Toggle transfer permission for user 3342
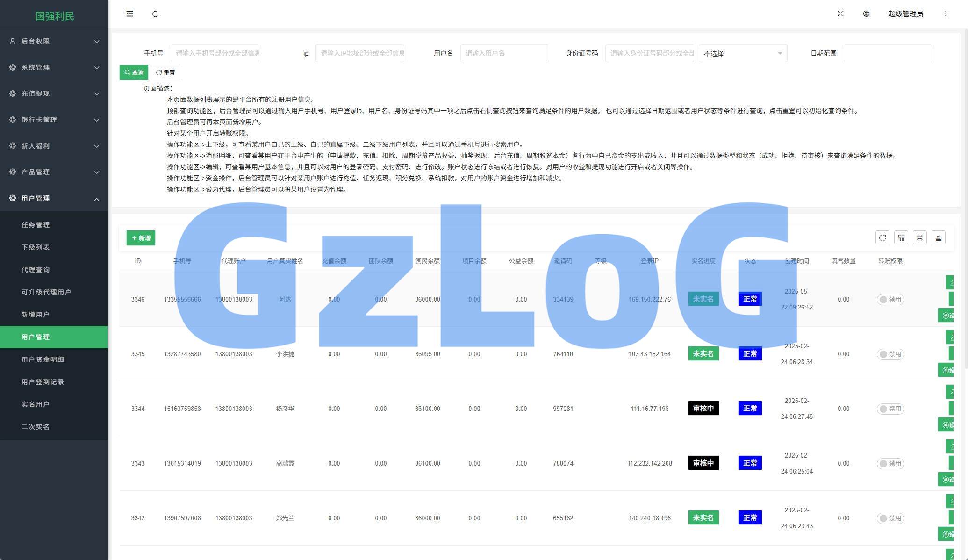 (890, 518)
